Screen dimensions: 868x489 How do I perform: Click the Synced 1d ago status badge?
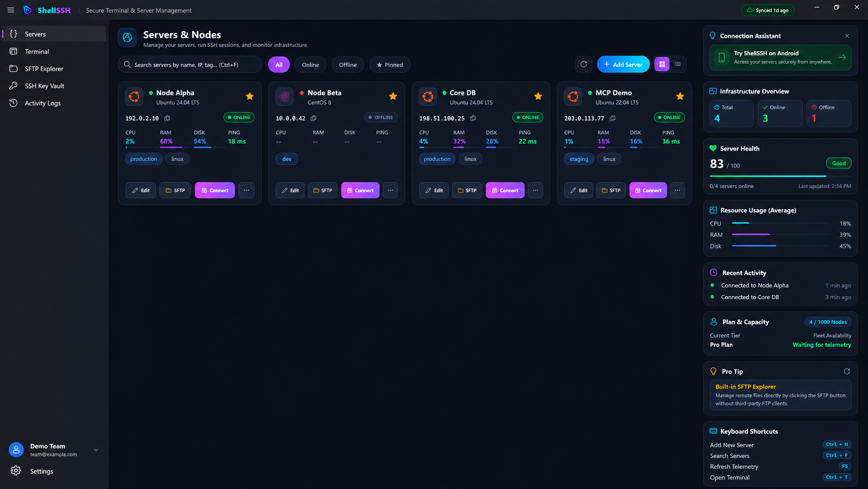(767, 10)
